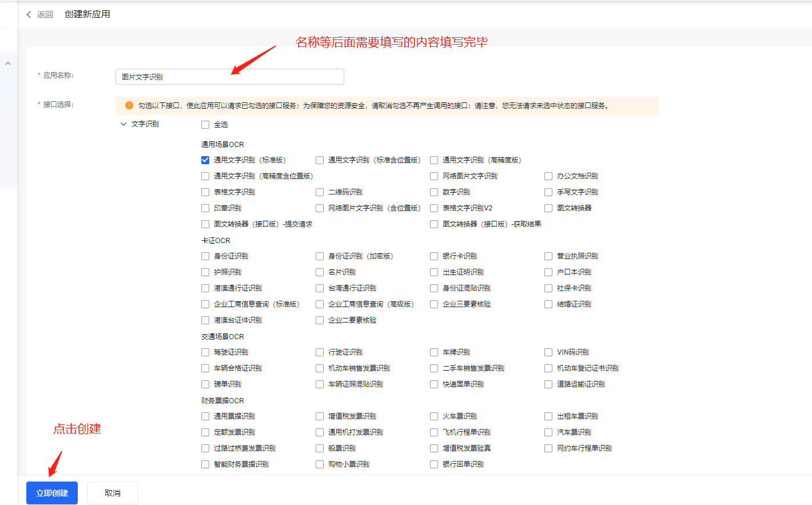Tick the VIN码识别 checkbox
Viewport: 812px width, 505px height.
coord(548,352)
